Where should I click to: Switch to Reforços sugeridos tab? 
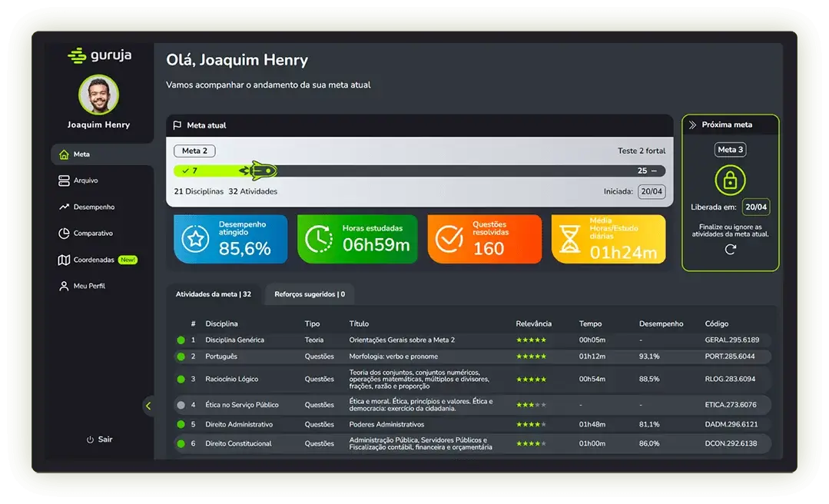pos(310,294)
